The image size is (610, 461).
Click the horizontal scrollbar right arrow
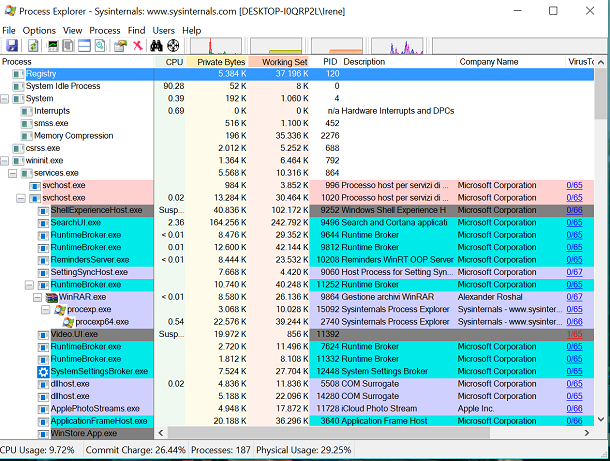pyautogui.click(x=587, y=433)
